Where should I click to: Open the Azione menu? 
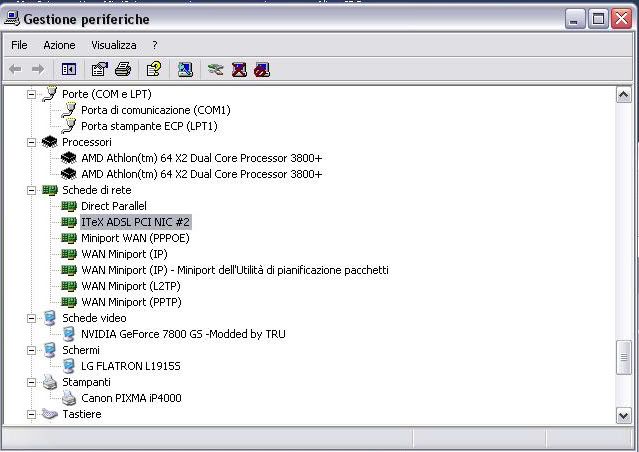[x=59, y=45]
